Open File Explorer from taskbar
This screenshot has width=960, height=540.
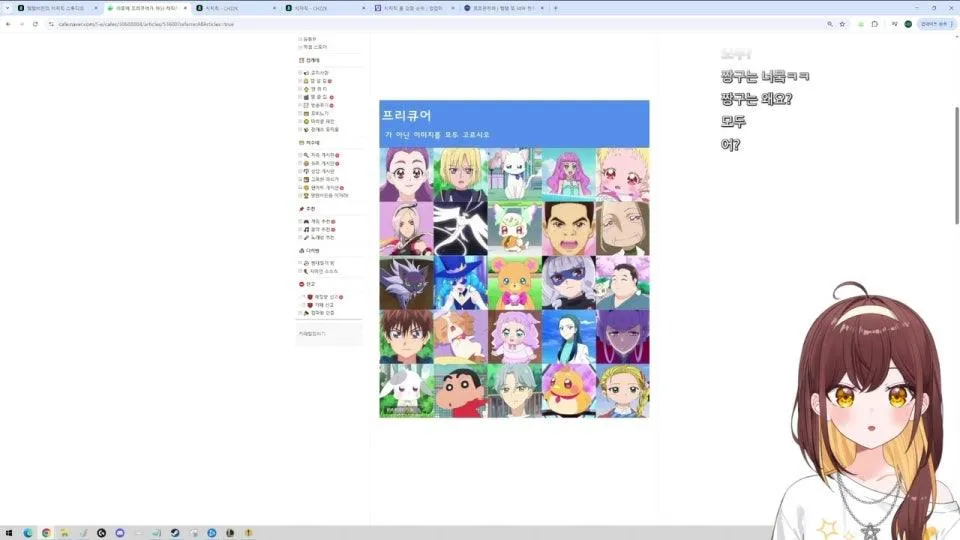point(64,533)
